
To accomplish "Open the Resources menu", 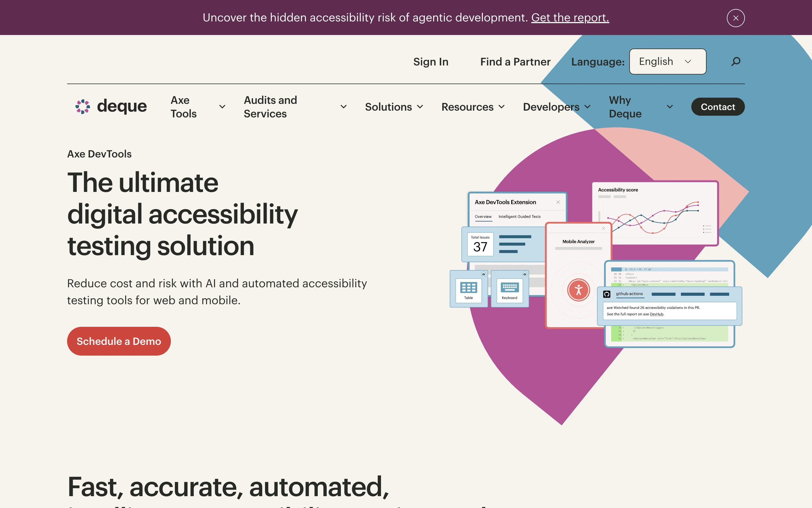I will click(x=467, y=107).
